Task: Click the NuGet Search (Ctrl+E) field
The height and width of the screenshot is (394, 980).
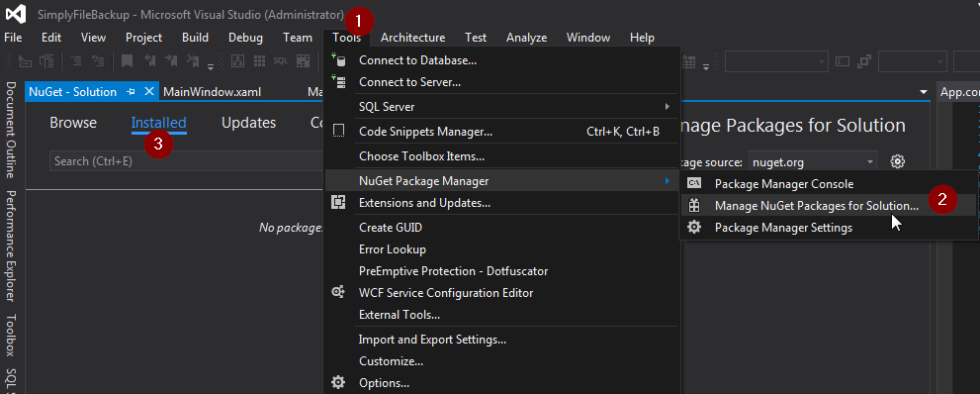Action: 186,160
